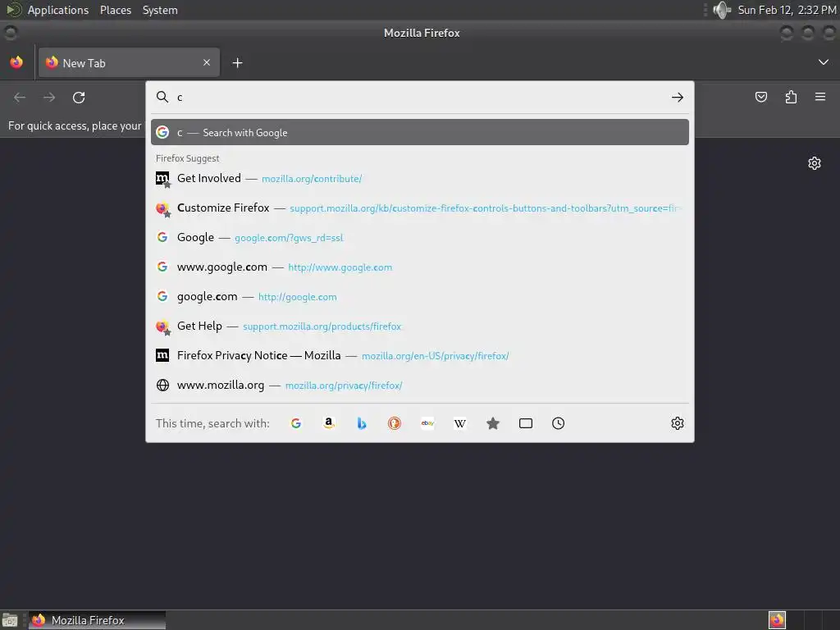This screenshot has width=840, height=630.
Task: Open a new tab with plus button
Action: [x=237, y=62]
